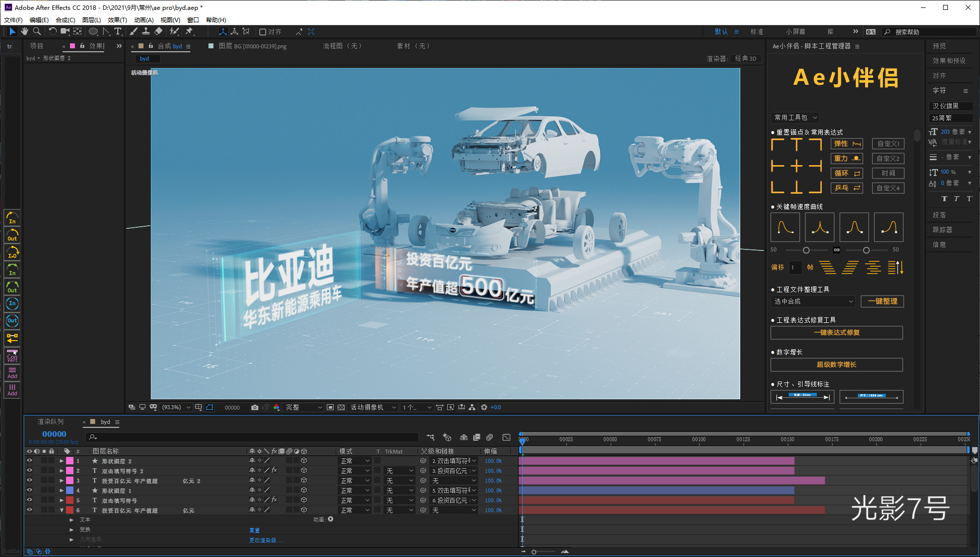980x557 pixels.
Task: Click the bottom-right anchor point icon
Action: pos(816,187)
